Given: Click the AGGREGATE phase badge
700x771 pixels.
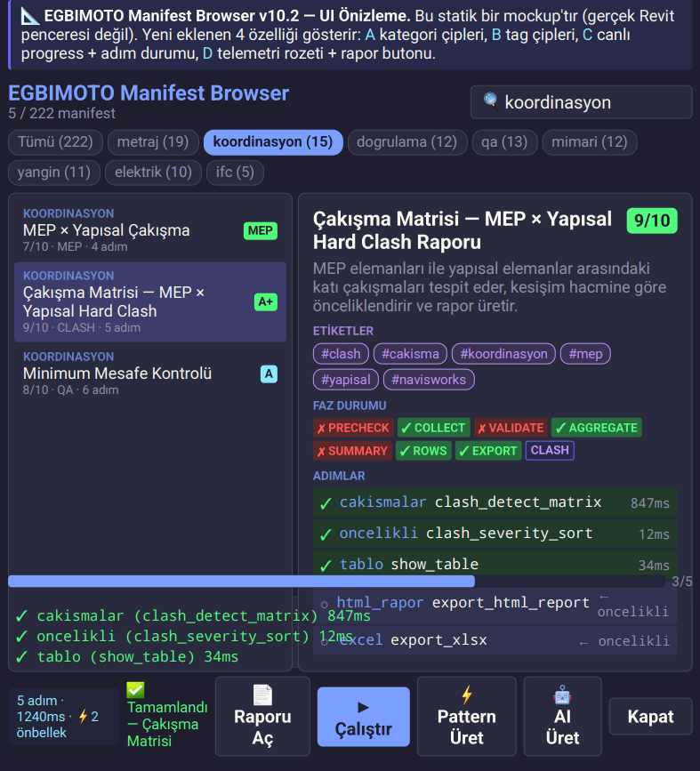Looking at the screenshot, I should [596, 428].
